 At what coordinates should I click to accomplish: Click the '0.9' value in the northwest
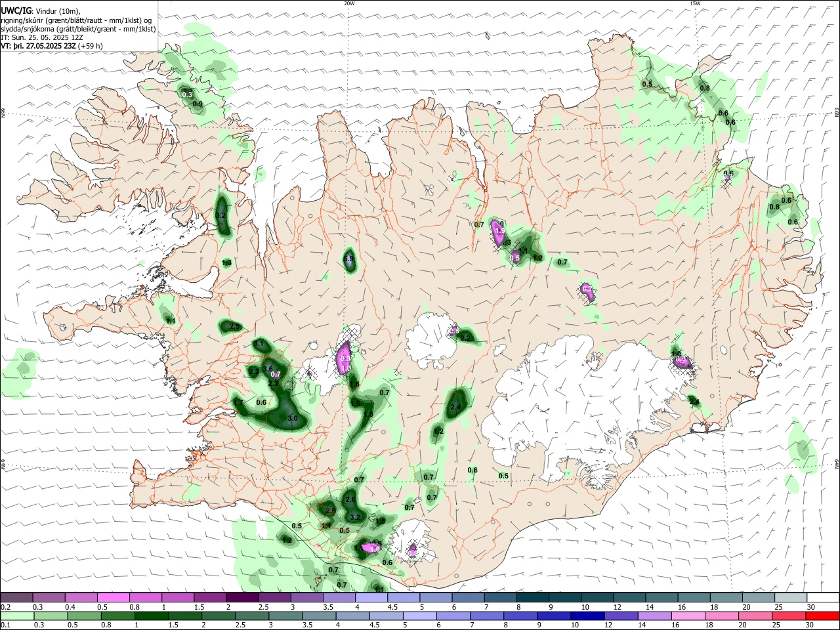198,104
